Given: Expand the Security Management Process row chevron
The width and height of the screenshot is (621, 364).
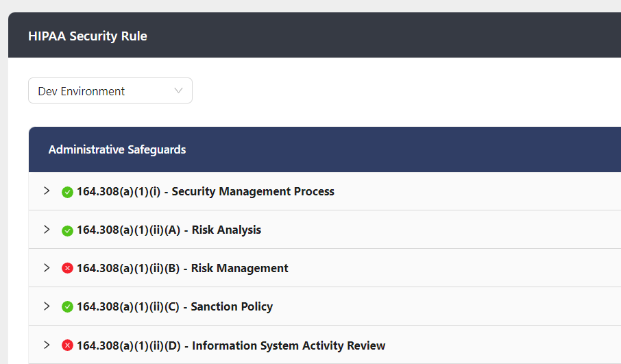Looking at the screenshot, I should [47, 191].
